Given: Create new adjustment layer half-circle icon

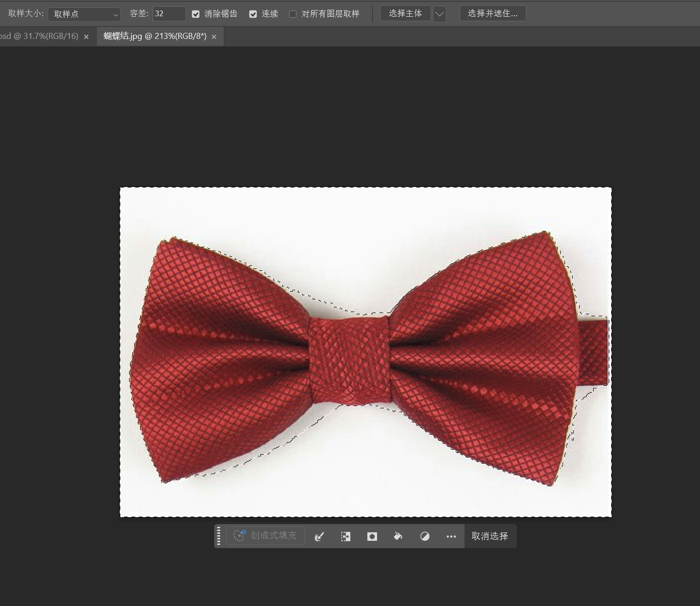Looking at the screenshot, I should click(425, 536).
